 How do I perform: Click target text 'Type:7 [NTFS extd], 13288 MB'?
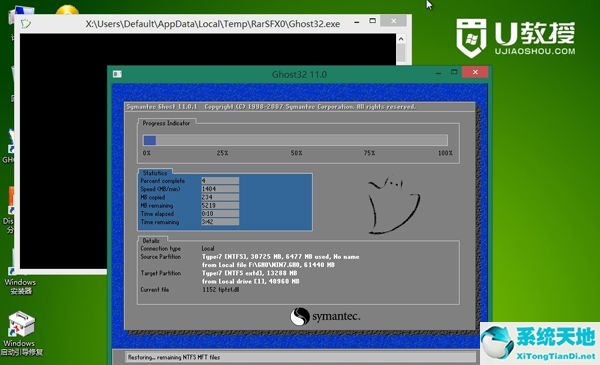pyautogui.click(x=249, y=273)
